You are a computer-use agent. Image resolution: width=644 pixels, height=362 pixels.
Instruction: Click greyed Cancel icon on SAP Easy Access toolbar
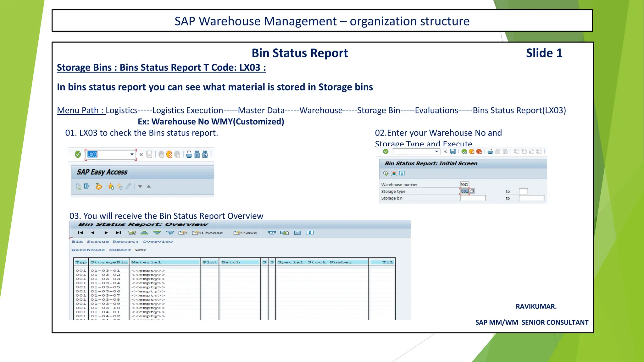tap(177, 155)
